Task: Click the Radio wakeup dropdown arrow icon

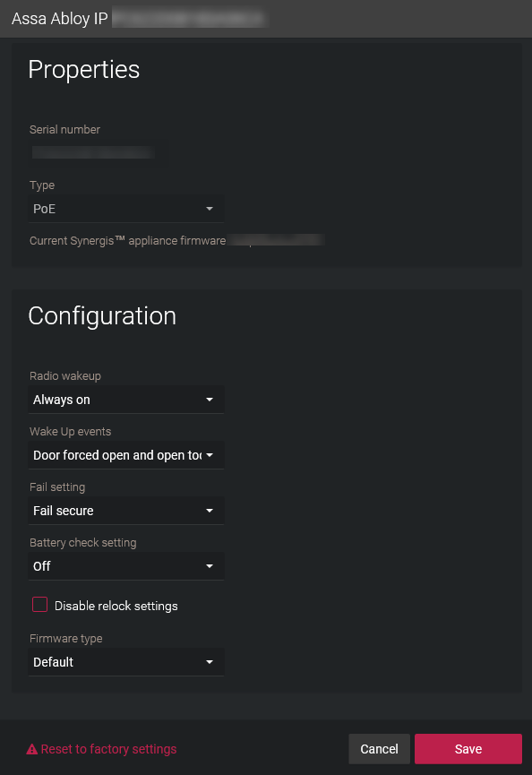Action: coord(210,400)
